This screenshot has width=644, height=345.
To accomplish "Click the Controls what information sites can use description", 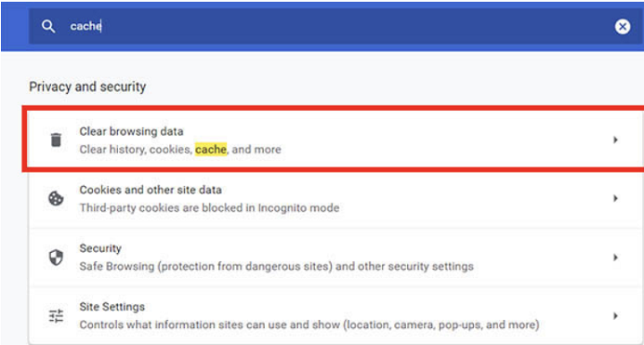I will click(x=309, y=325).
